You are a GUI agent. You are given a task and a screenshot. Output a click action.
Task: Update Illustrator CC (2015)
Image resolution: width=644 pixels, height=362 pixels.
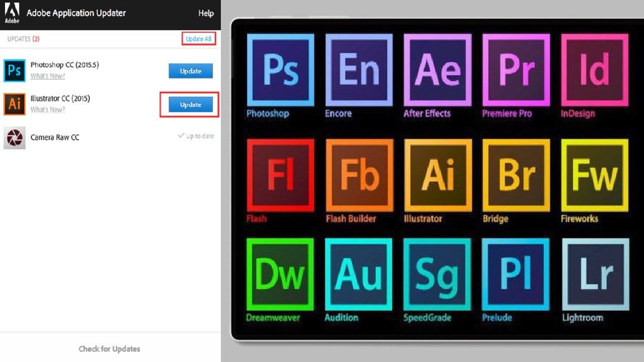[x=191, y=105]
